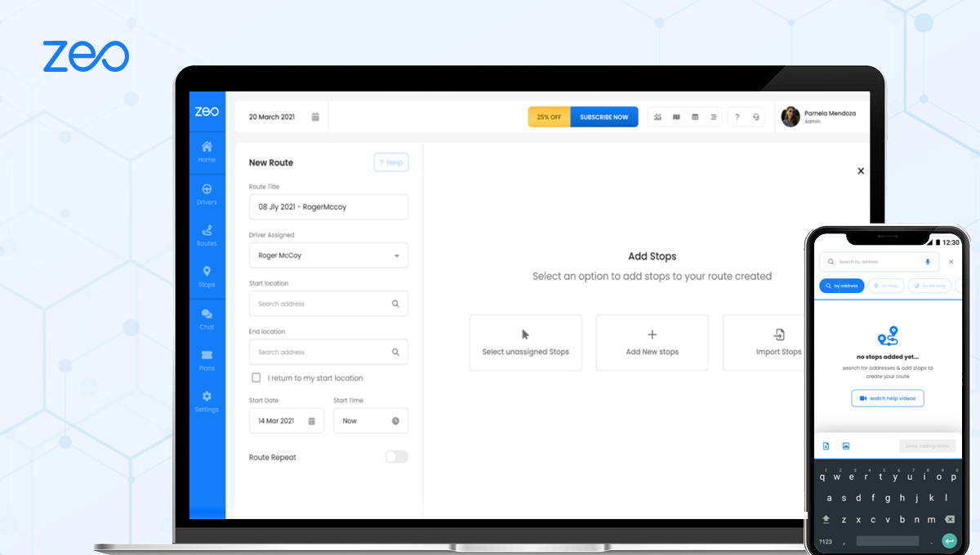
Task: Toggle the Route Repeat switch
Action: coord(397,457)
